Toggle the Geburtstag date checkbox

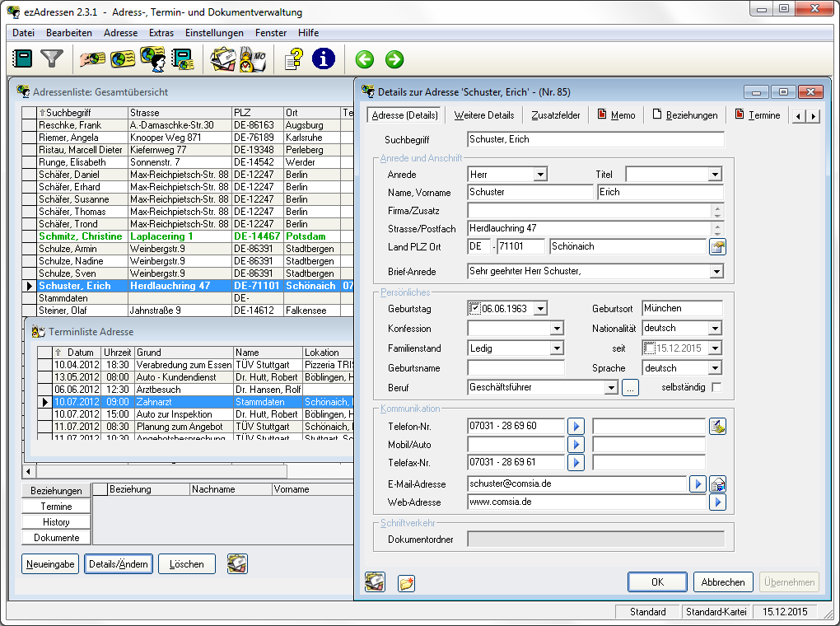pos(475,309)
